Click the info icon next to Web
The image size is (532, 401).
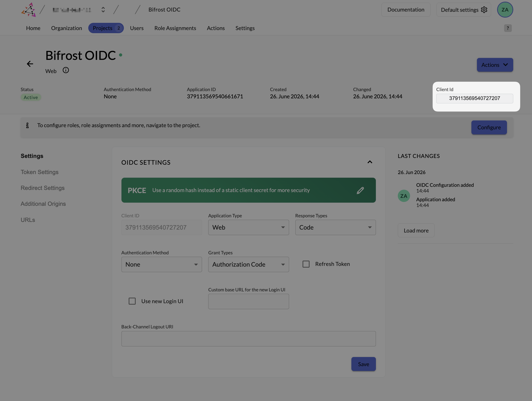point(66,70)
